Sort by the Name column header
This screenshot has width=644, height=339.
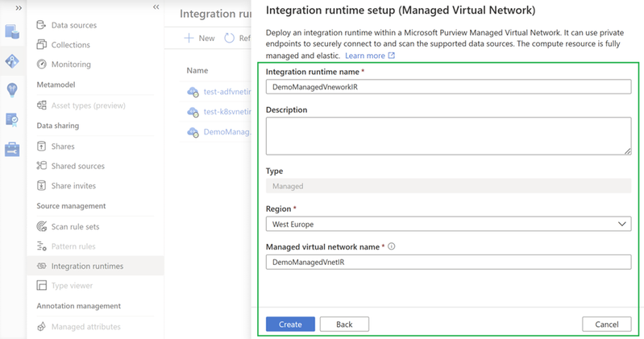click(x=197, y=71)
